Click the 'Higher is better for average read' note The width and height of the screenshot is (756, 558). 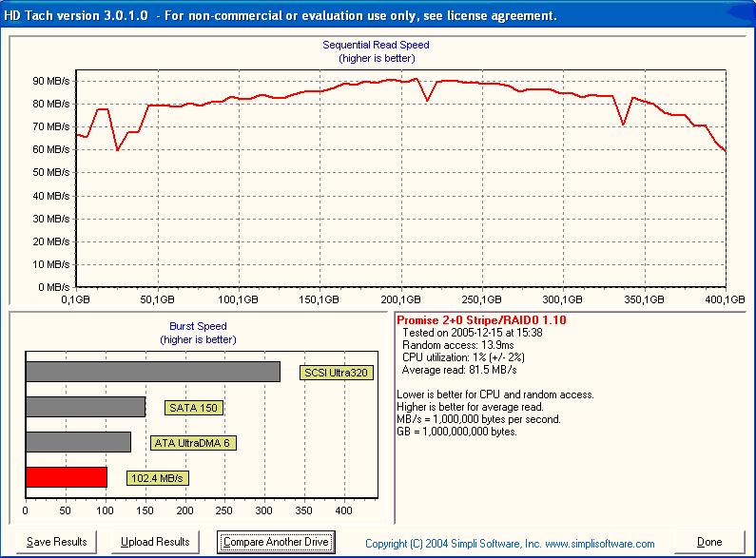pyautogui.click(x=470, y=407)
